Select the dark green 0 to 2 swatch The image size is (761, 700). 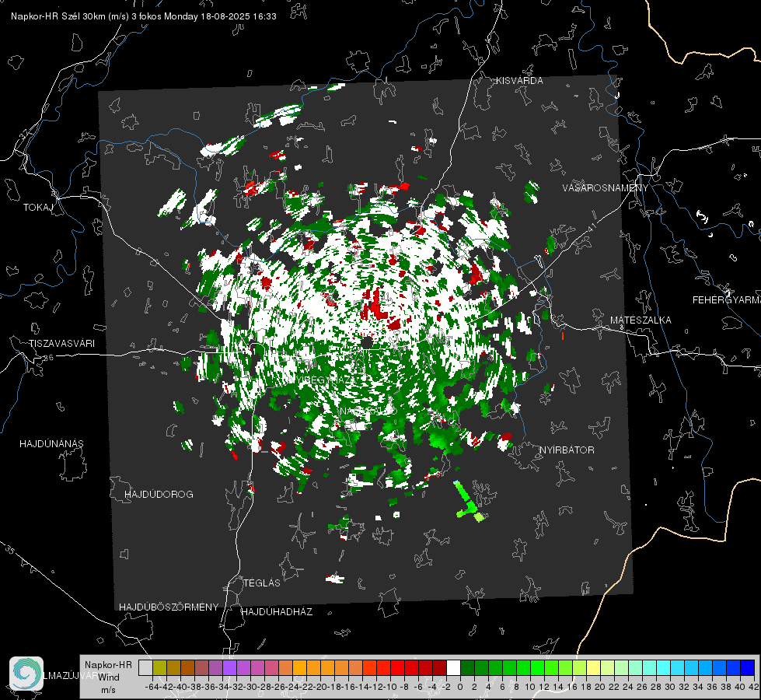[x=467, y=667]
